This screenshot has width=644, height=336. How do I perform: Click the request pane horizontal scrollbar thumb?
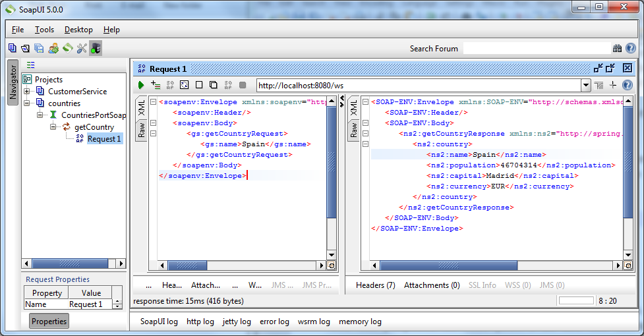coord(187,266)
